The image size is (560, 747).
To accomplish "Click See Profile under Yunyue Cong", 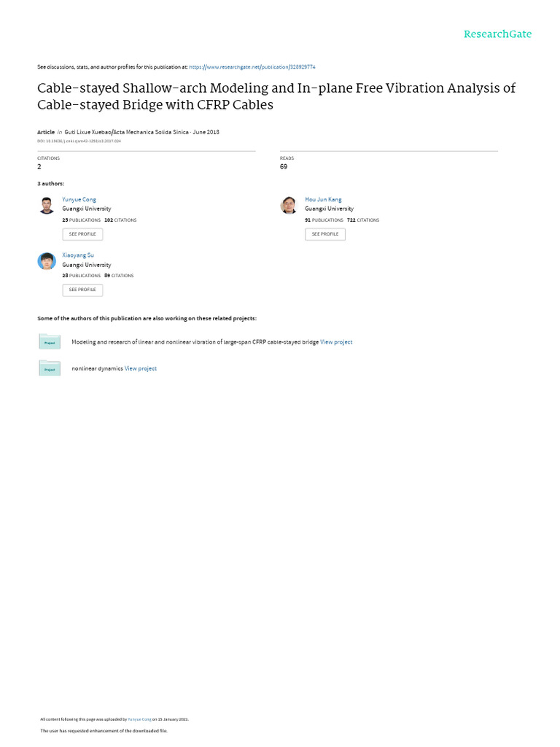I will (82, 234).
